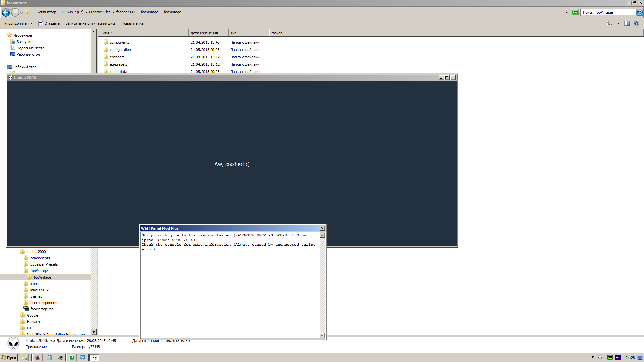Click the search magnifier icon
This screenshot has width=644, height=362.
pos(640,12)
